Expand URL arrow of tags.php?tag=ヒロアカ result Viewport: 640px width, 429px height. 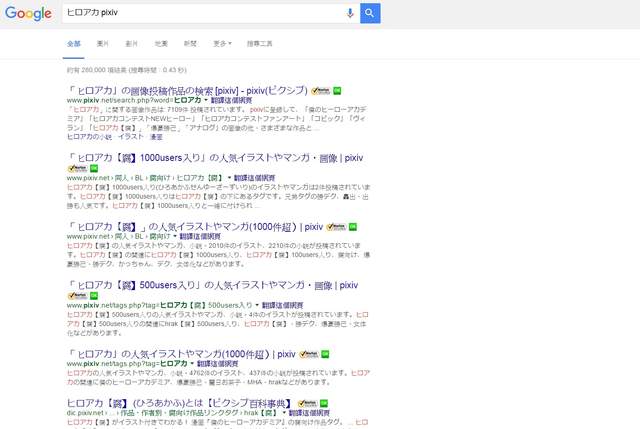192,364
